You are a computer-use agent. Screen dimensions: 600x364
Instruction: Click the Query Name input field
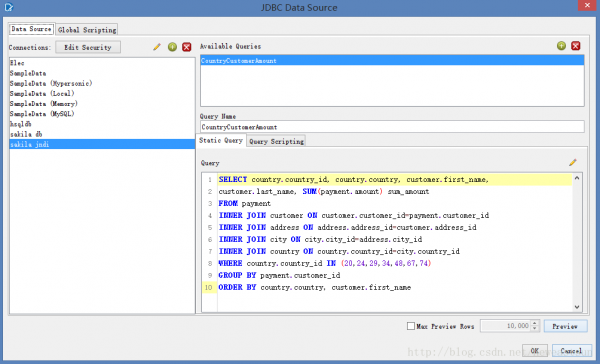point(392,127)
